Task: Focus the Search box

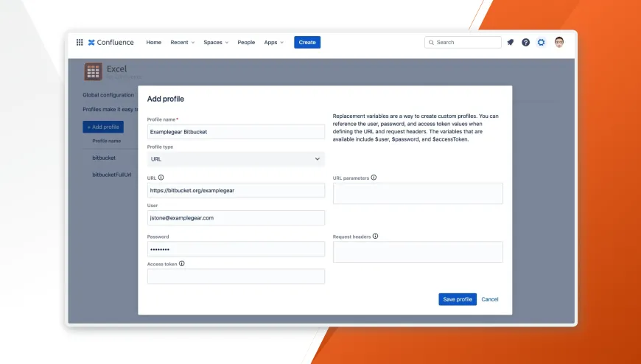Action: [x=463, y=42]
